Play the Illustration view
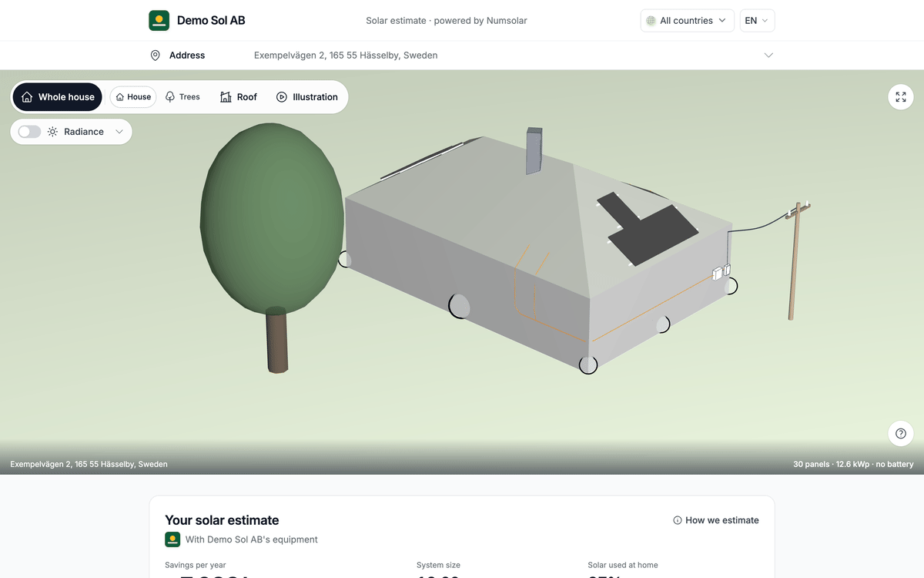The height and width of the screenshot is (578, 924). tap(307, 97)
